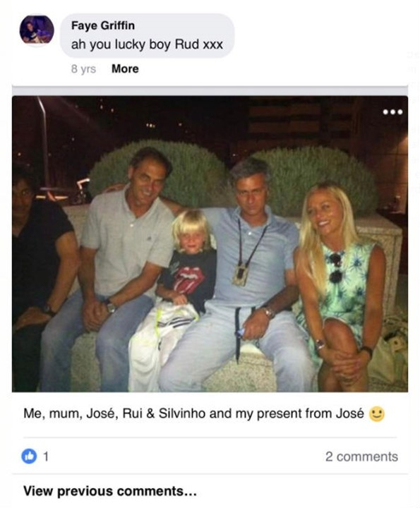Image resolution: width=420 pixels, height=508 pixels.
Task: Open Faye Griffin's profile via her name
Action: coord(103,25)
